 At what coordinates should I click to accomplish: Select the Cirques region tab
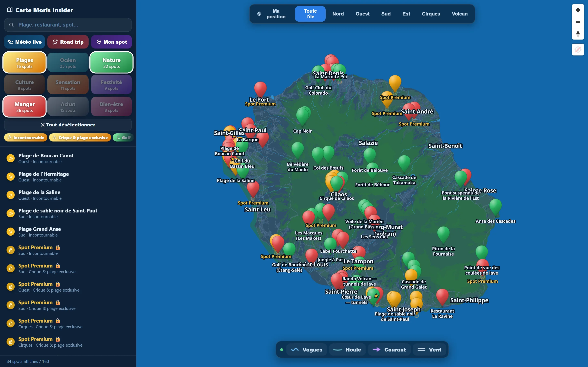tap(431, 14)
